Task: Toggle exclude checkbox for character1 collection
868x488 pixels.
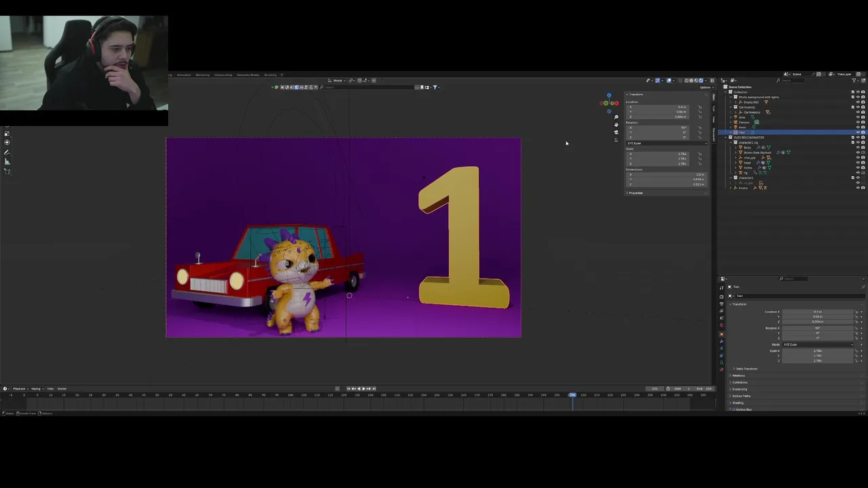Action: 852,178
